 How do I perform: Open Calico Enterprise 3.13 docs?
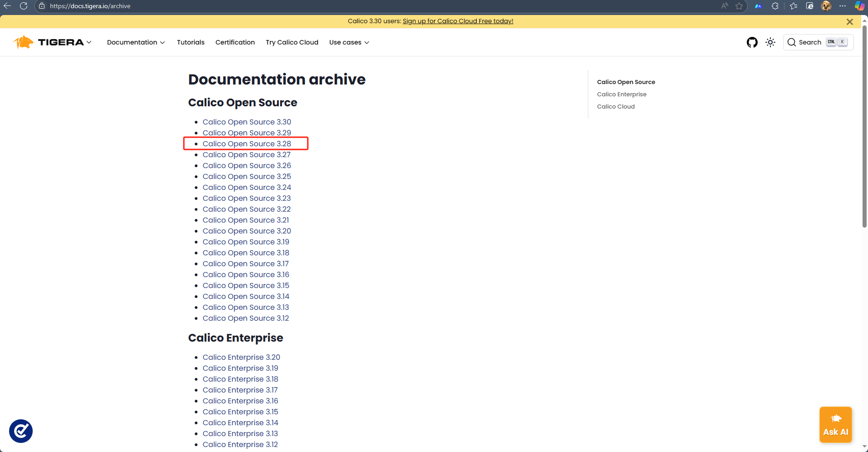(x=240, y=433)
